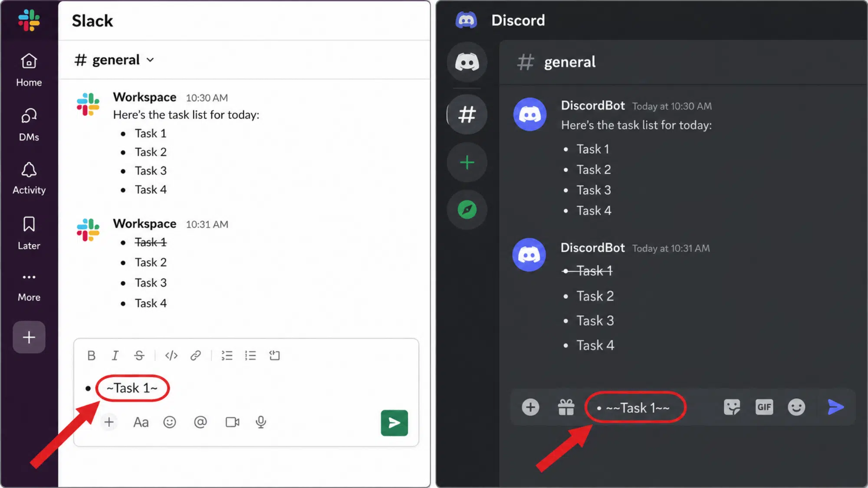Open DMs in Slack sidebar
Screen dimensions: 868x488
29,124
